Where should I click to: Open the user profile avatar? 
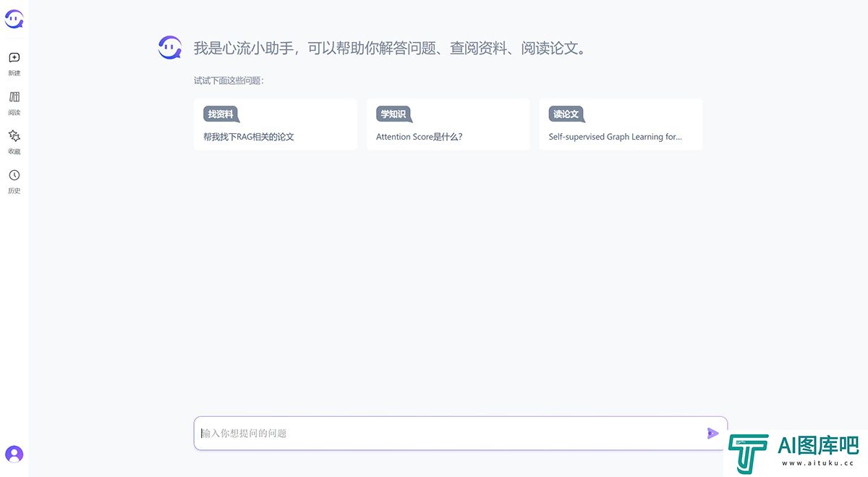click(x=14, y=454)
